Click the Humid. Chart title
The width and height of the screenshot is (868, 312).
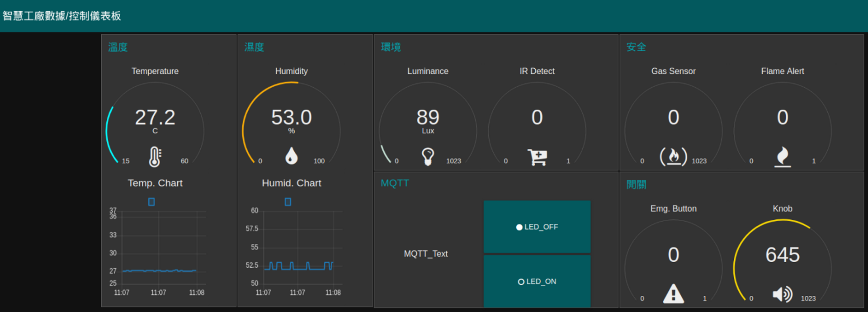(292, 183)
